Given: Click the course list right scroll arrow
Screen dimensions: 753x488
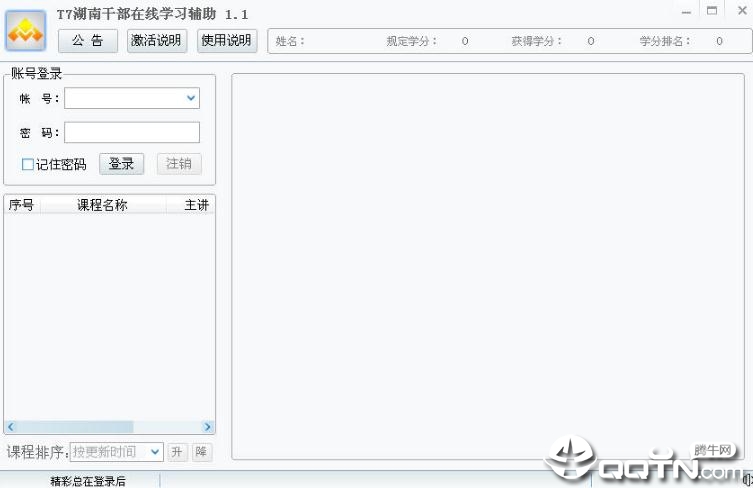Looking at the screenshot, I should tap(208, 427).
